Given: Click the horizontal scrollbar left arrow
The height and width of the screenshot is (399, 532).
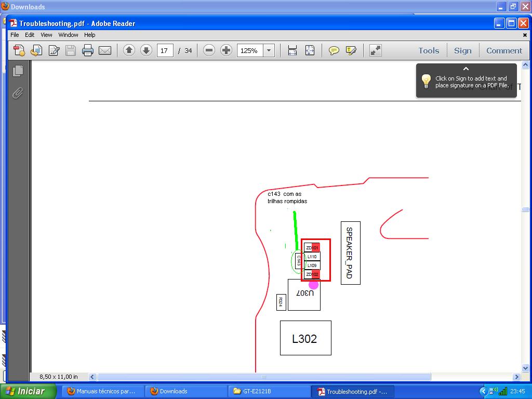Looking at the screenshot, I should pos(92,377).
